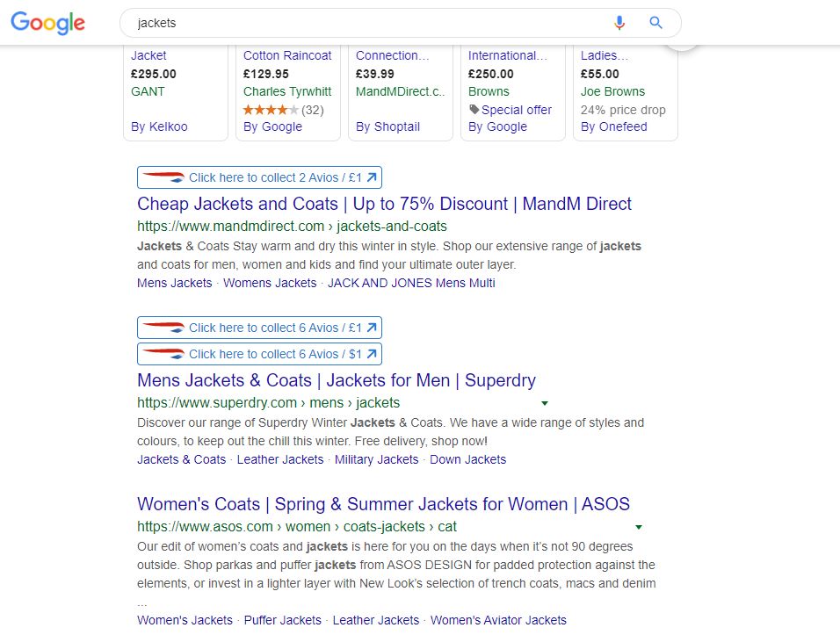The width and height of the screenshot is (840, 642).
Task: Open Connection... shopping card title
Action: [393, 55]
